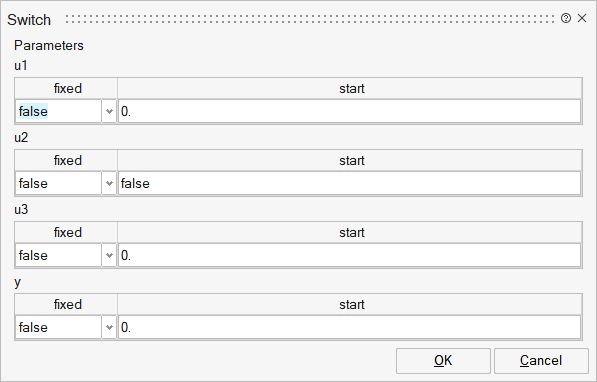The width and height of the screenshot is (597, 382).
Task: Click the y start column header
Action: pyautogui.click(x=350, y=304)
